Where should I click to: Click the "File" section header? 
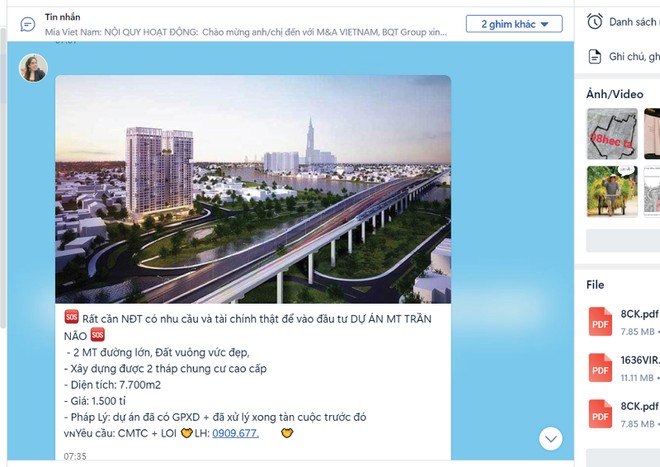tap(596, 285)
